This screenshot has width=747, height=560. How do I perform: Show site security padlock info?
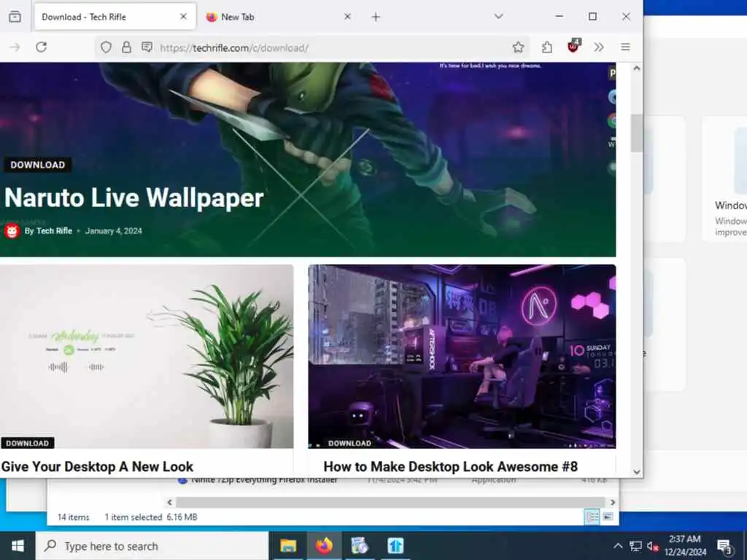click(x=126, y=47)
